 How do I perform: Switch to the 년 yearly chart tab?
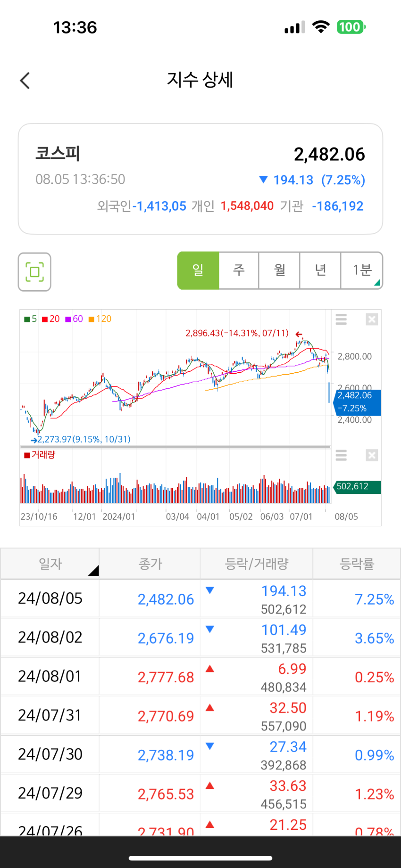pyautogui.click(x=320, y=270)
